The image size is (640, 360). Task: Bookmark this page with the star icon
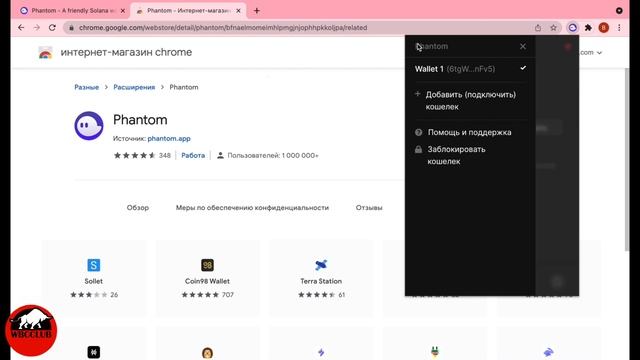(553, 28)
